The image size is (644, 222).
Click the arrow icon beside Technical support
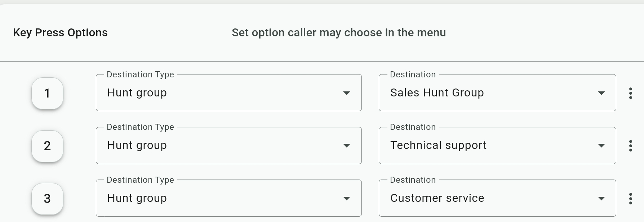click(601, 146)
